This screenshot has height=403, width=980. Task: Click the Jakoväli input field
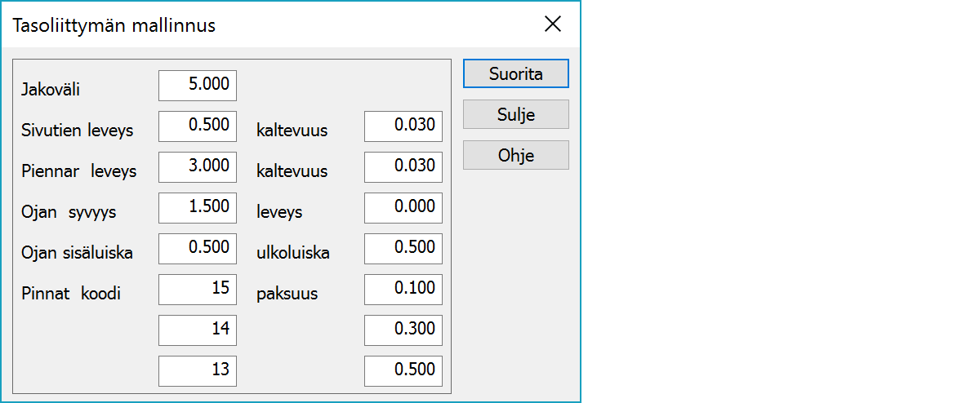coord(198,86)
